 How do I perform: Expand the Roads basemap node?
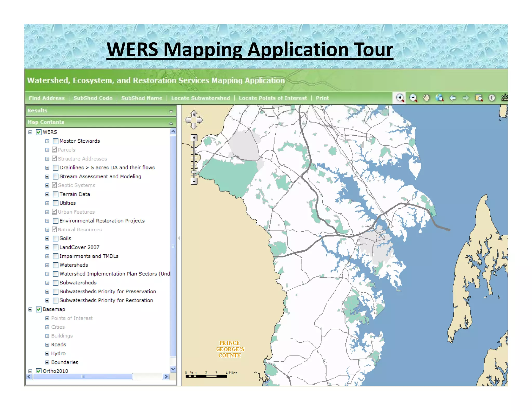pos(47,345)
